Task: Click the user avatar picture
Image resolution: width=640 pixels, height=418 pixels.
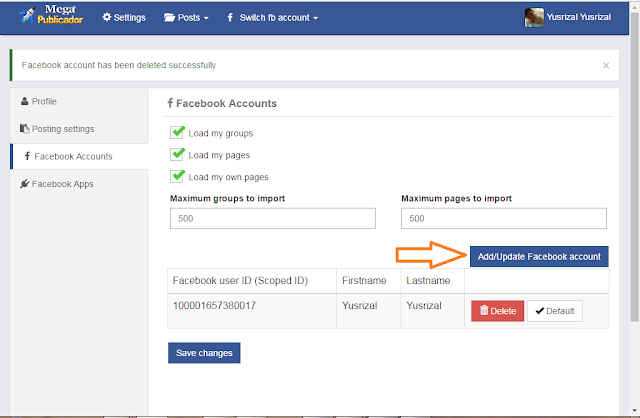Action: coord(534,17)
